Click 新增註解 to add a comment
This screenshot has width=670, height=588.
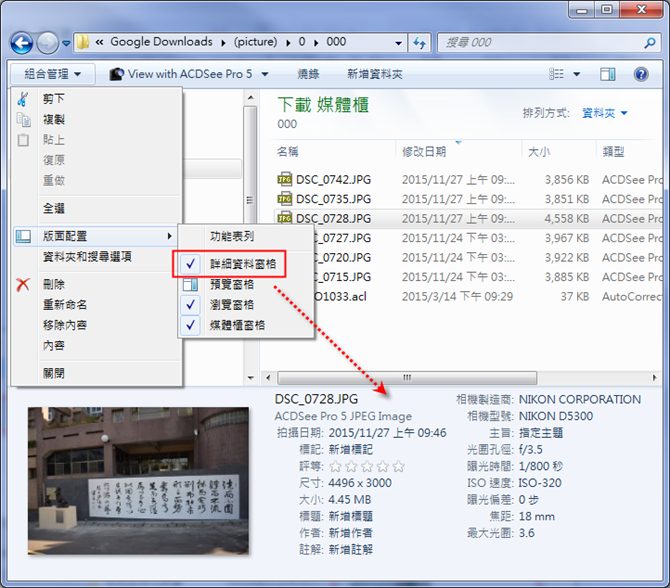coord(350,550)
